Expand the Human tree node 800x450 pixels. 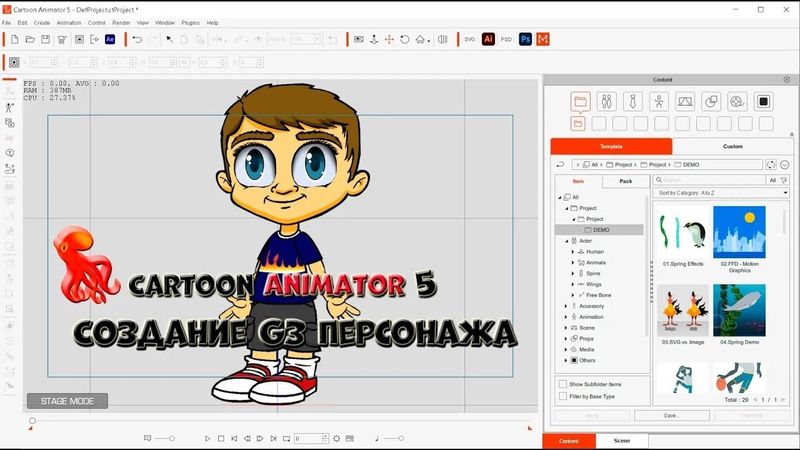click(x=572, y=252)
